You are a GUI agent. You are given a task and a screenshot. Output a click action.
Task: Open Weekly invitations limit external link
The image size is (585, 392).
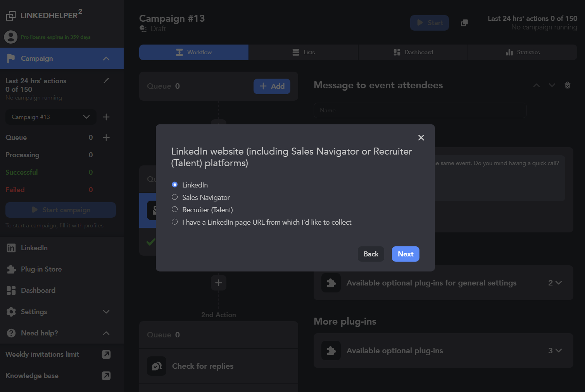tap(106, 354)
